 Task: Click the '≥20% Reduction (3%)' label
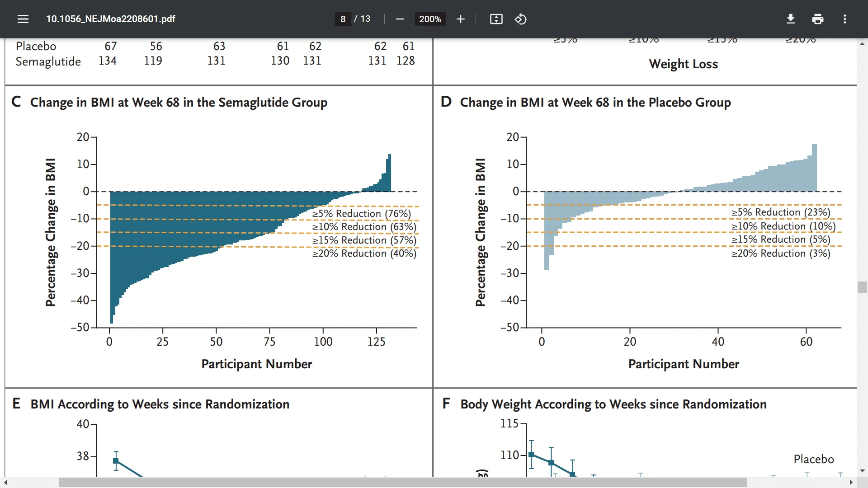pyautogui.click(x=781, y=253)
